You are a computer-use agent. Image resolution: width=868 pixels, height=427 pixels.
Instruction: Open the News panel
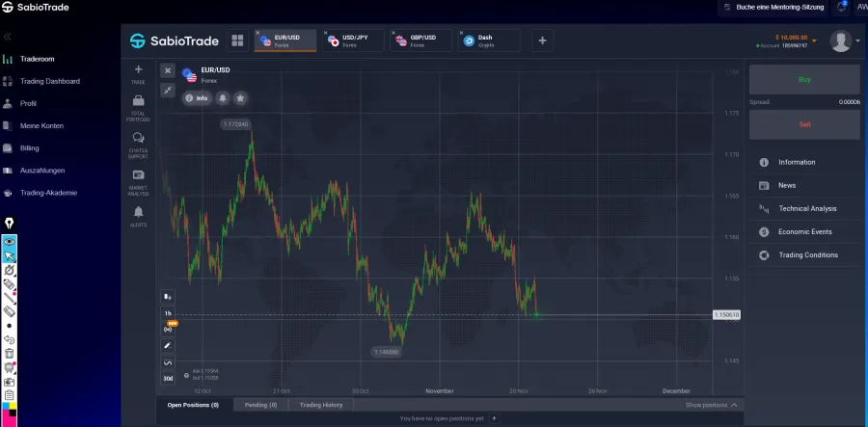click(804, 185)
